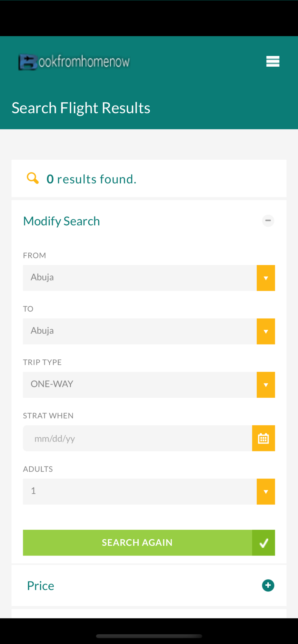Open the calendar date picker icon
The height and width of the screenshot is (644, 298).
(263, 438)
